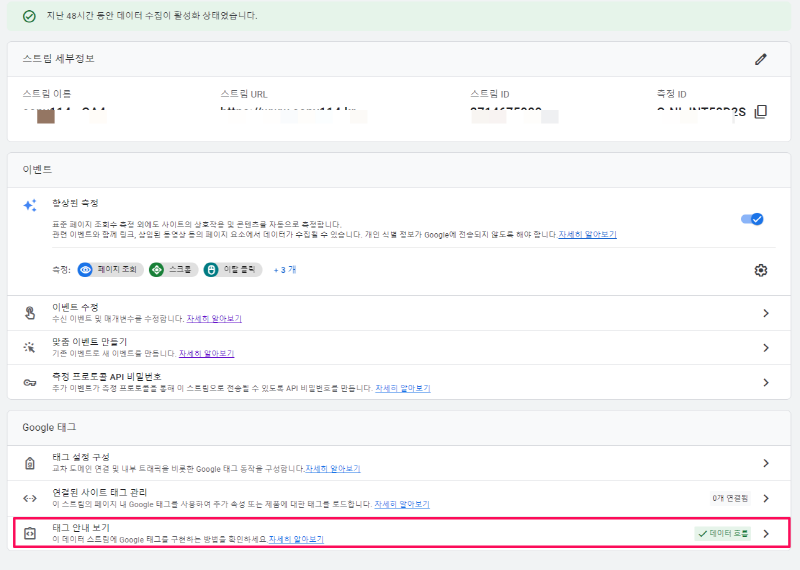
Task: Toggle the 향상된 측정 switch off
Action: pos(751,219)
